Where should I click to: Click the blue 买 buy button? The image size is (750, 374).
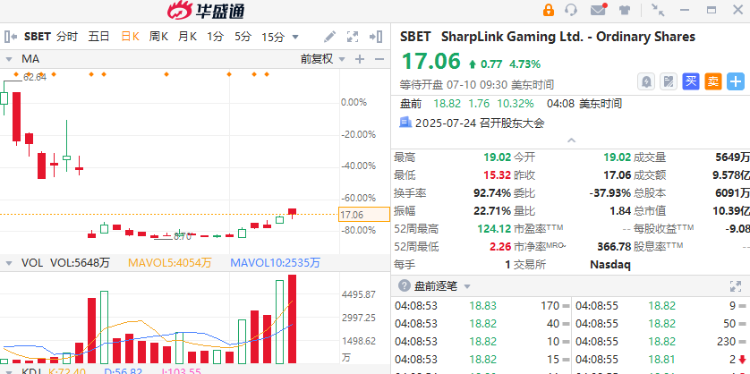click(x=691, y=82)
